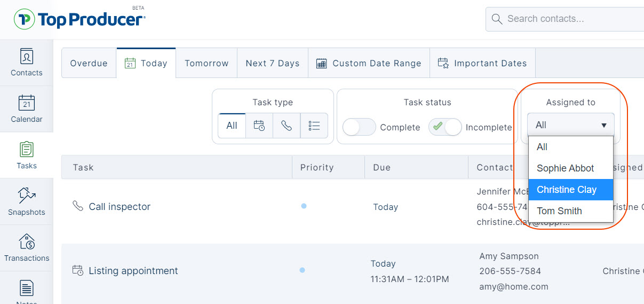Filter task type by to-do list icon

(314, 126)
